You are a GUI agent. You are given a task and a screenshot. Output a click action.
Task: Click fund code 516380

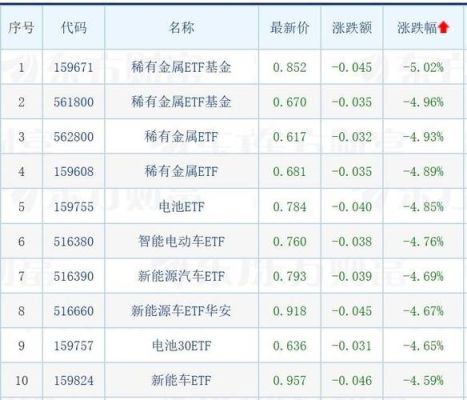74,242
